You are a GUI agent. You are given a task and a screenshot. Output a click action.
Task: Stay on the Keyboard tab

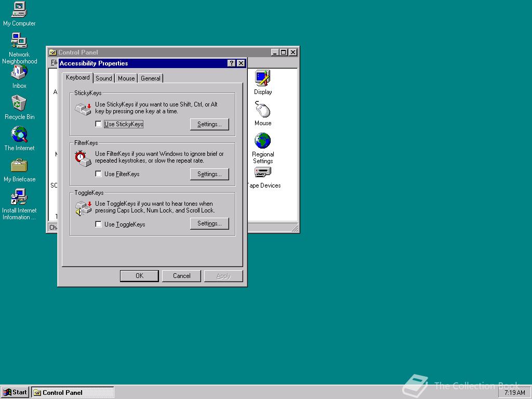[x=78, y=77]
